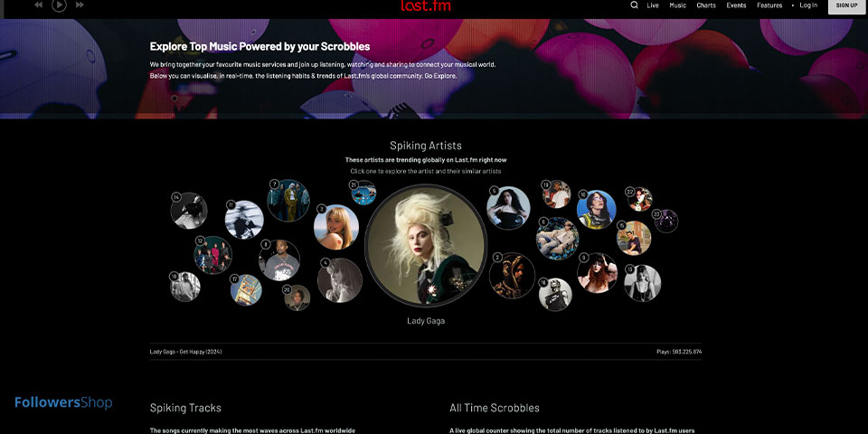
Task: Click 'The songs currently making the most waves' text
Action: pos(252,430)
